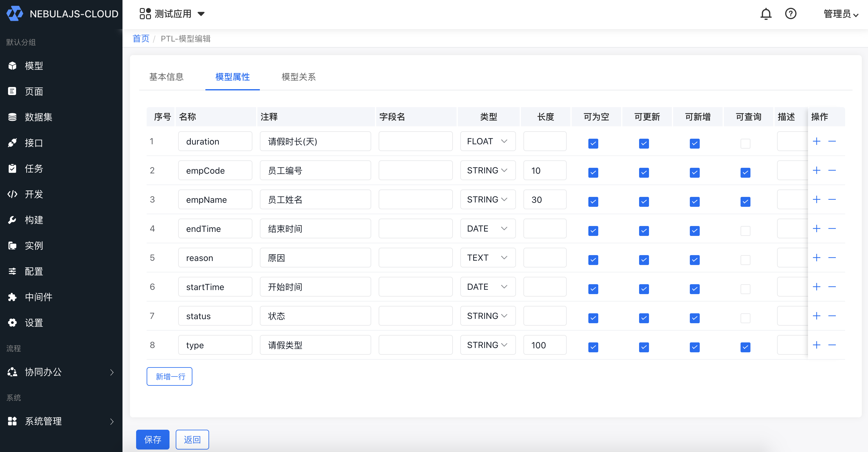
Task: Click the notification bell icon
Action: click(x=766, y=14)
